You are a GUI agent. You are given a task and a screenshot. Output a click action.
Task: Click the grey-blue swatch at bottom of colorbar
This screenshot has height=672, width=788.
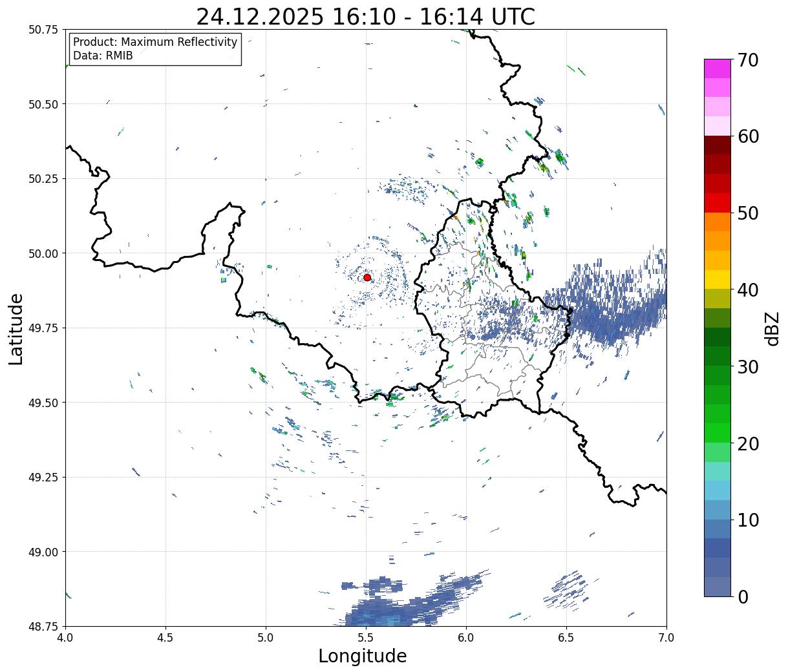(718, 586)
